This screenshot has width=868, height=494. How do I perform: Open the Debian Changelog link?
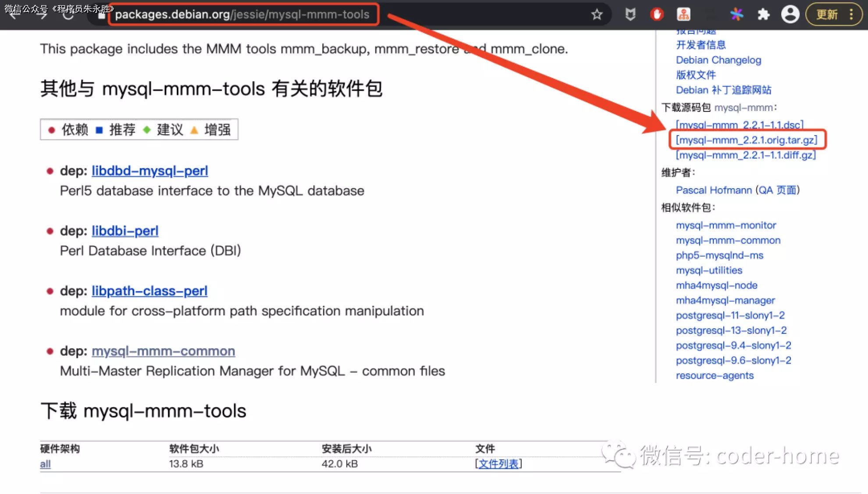pos(718,60)
